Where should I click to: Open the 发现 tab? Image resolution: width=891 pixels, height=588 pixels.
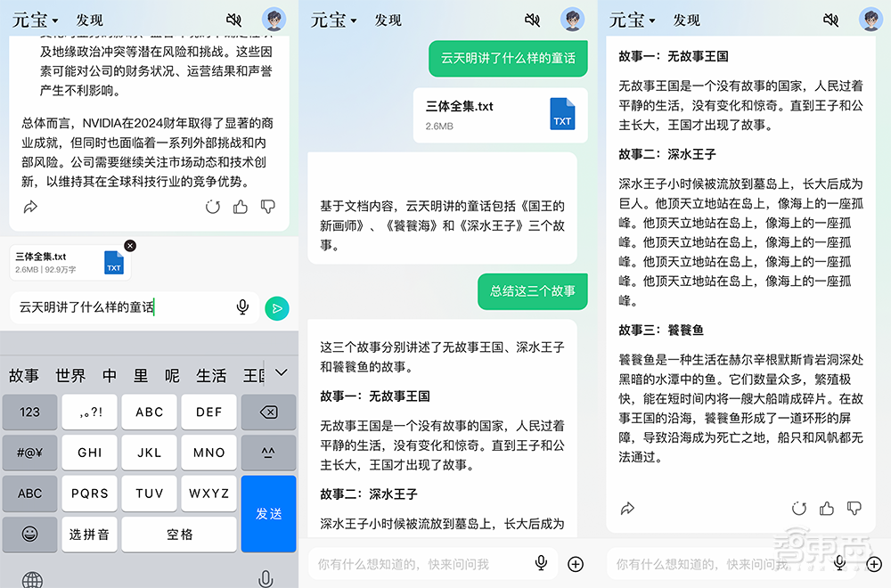click(90, 20)
